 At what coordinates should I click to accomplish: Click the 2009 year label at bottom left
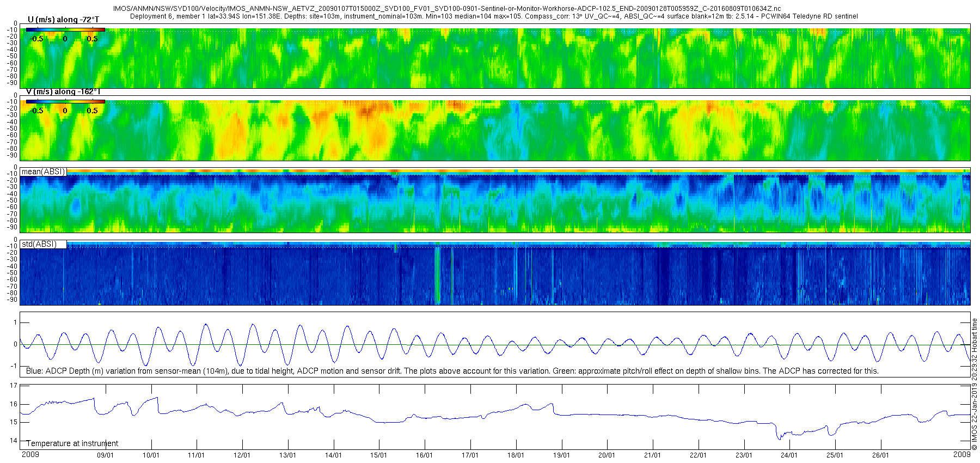click(30, 454)
